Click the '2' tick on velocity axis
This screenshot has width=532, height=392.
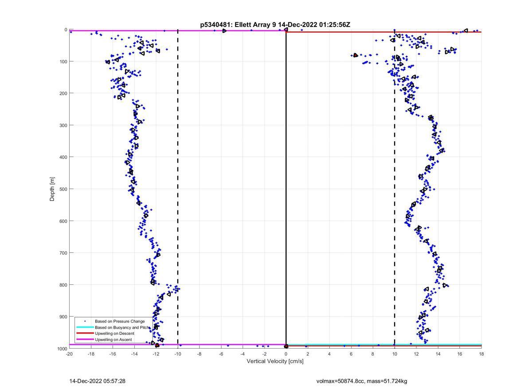pyautogui.click(x=308, y=354)
